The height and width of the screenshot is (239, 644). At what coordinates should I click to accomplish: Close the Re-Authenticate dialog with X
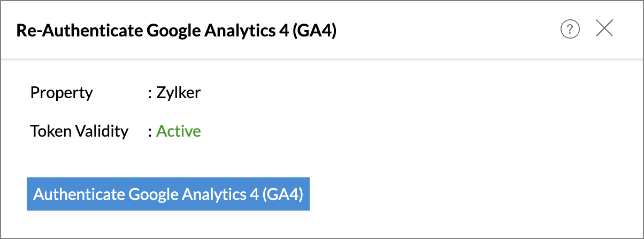[604, 29]
